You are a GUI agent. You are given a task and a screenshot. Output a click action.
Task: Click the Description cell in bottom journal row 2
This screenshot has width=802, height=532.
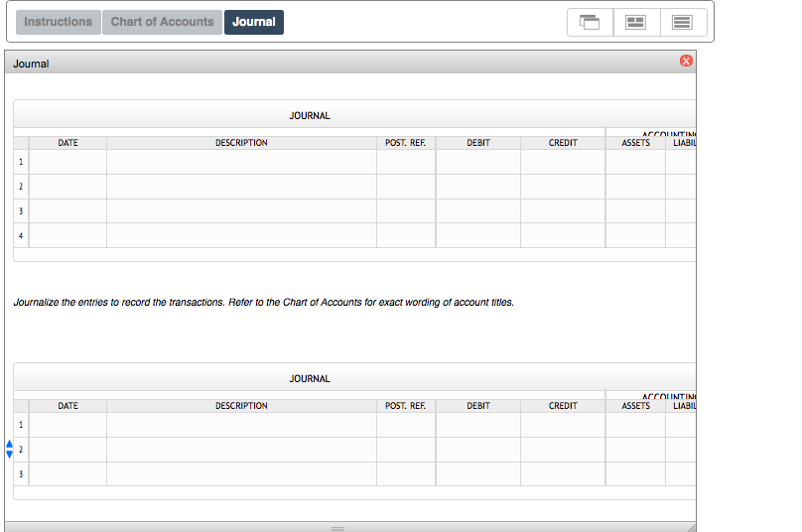[x=241, y=450]
